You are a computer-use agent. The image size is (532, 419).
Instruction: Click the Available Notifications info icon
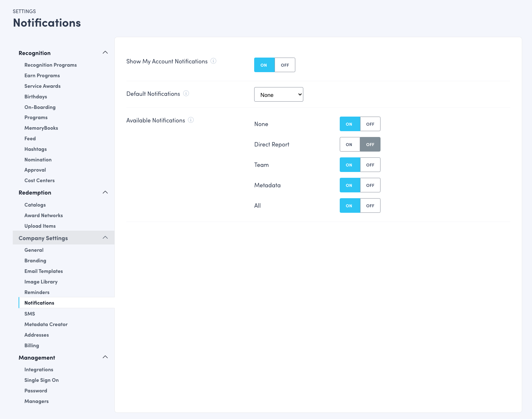point(191,120)
